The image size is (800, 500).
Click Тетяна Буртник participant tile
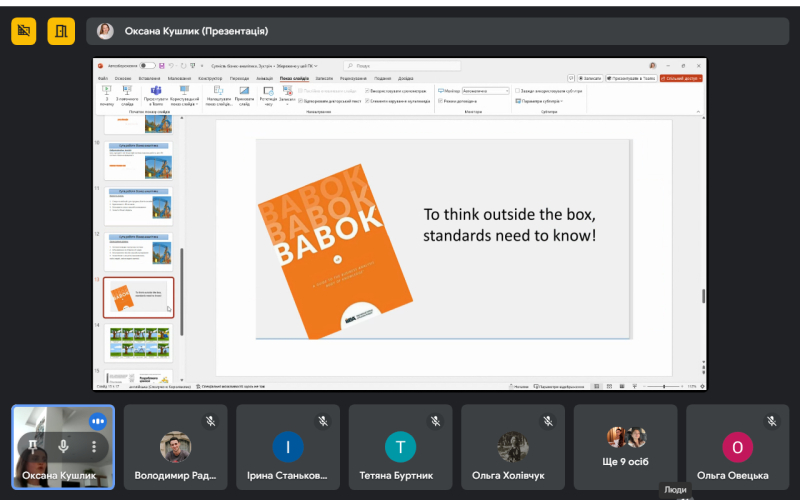pos(401,447)
